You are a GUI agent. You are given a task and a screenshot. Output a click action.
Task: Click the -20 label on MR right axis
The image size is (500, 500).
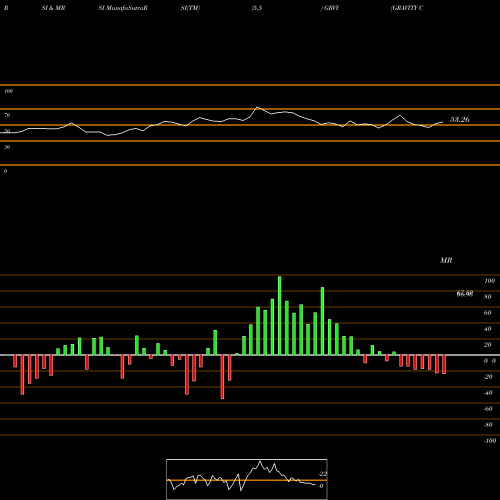point(488,377)
